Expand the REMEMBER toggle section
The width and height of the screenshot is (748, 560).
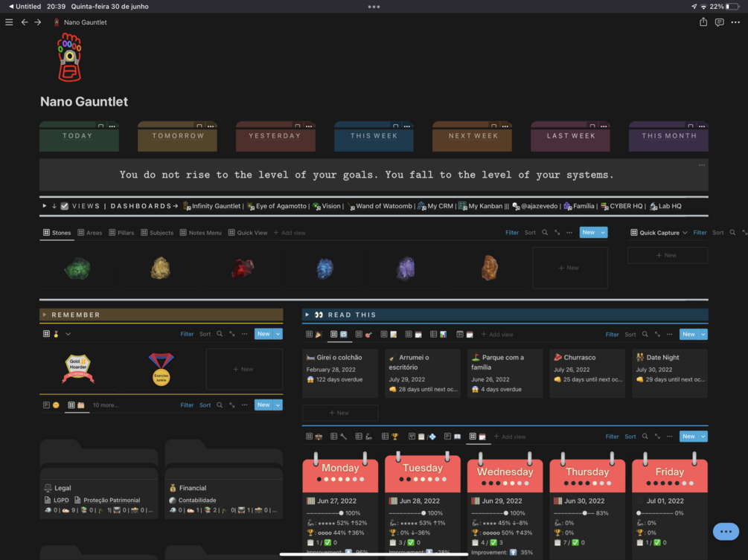(45, 315)
